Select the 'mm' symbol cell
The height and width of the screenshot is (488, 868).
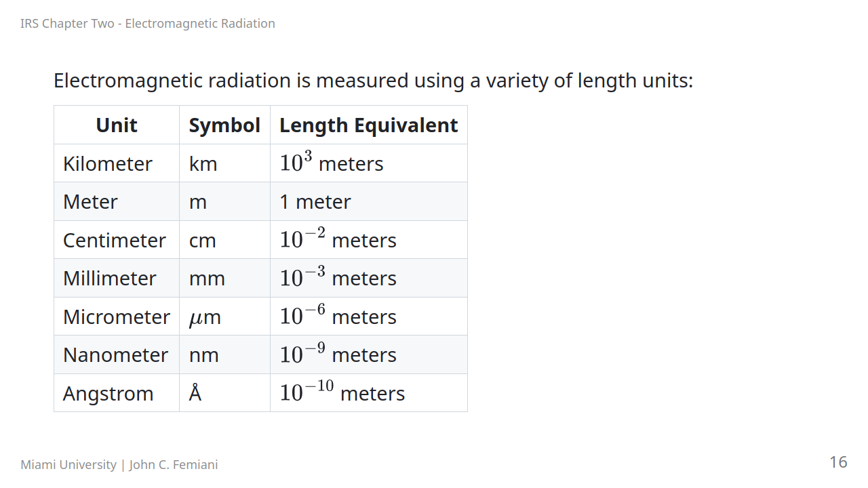pyautogui.click(x=207, y=279)
